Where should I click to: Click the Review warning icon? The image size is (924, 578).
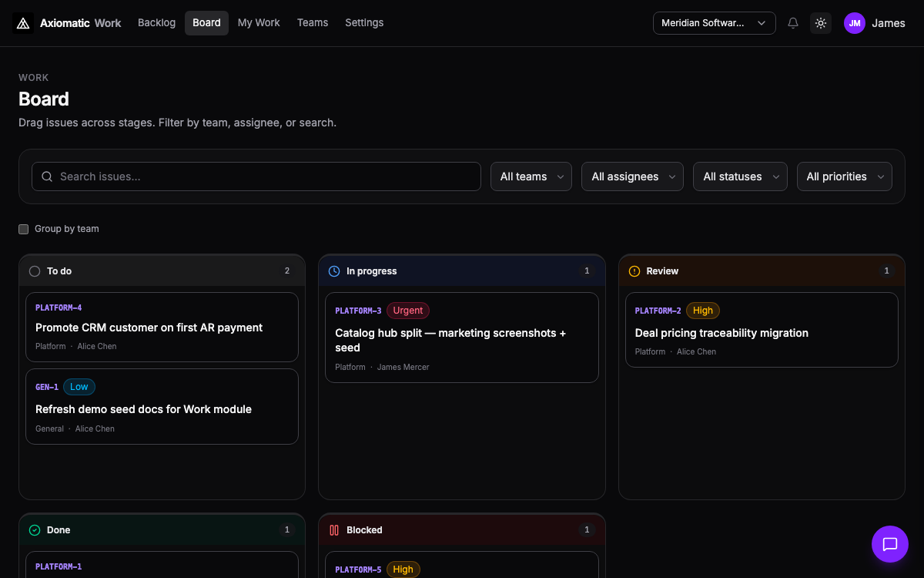click(x=634, y=271)
